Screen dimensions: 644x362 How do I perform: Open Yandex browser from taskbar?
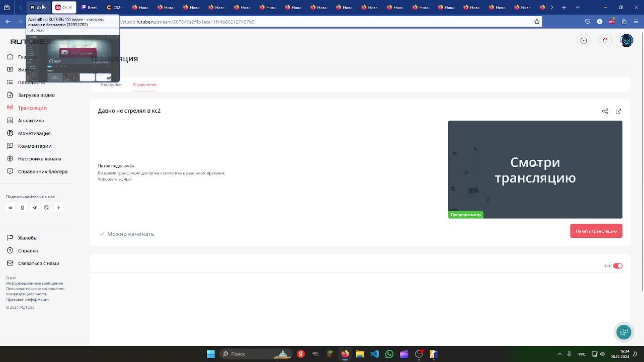click(x=301, y=354)
